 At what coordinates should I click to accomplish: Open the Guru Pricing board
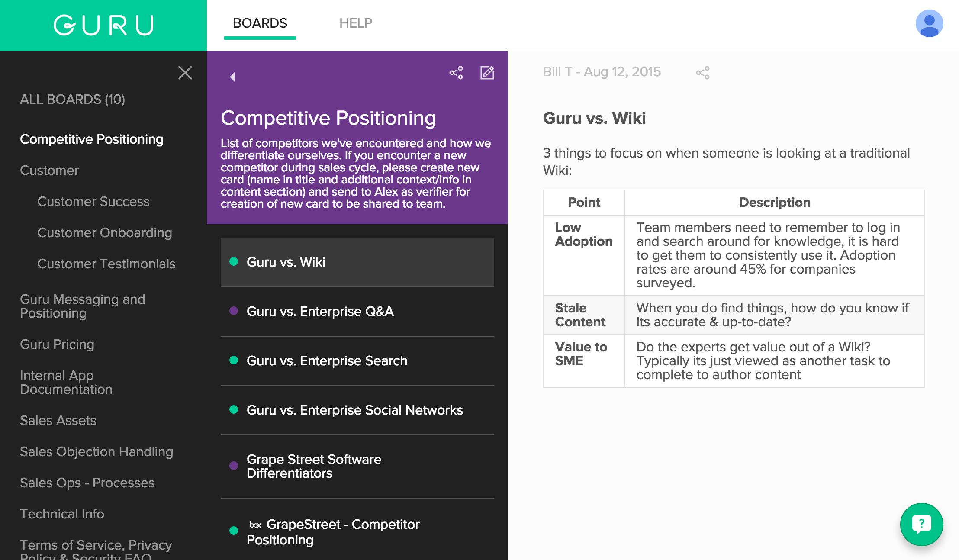57,344
